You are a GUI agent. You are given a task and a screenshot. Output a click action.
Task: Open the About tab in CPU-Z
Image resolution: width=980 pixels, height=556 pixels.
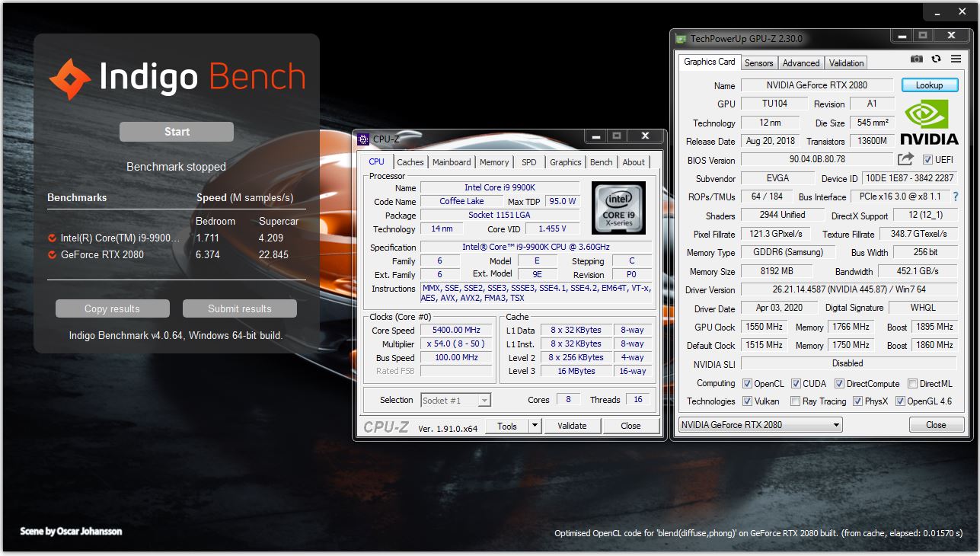coord(634,162)
